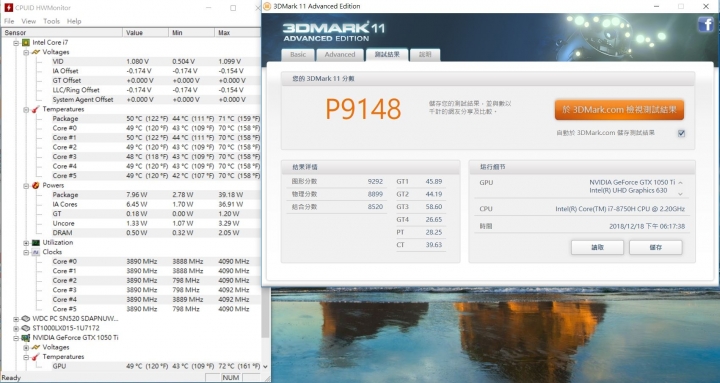720x383 pixels.
Task: Toggle auto-save results on 3DMark.com checkbox
Action: (x=681, y=133)
